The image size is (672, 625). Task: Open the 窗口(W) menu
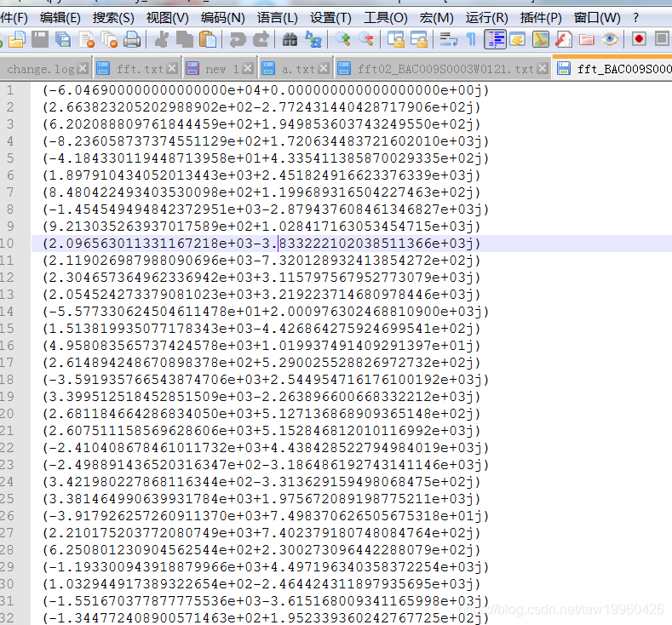(x=597, y=18)
